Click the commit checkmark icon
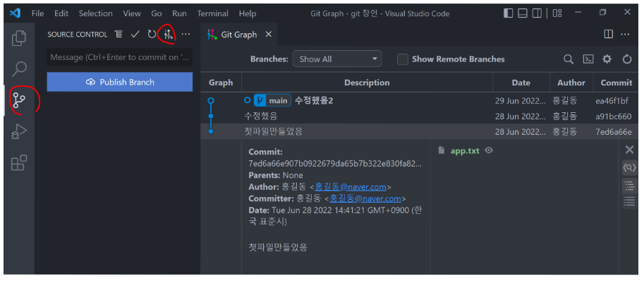644x281 pixels. [135, 35]
